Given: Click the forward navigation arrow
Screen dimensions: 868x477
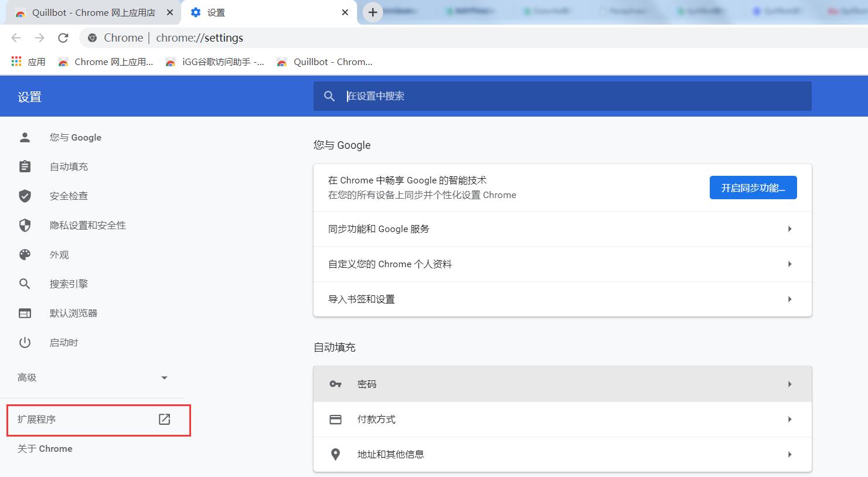Looking at the screenshot, I should point(39,38).
